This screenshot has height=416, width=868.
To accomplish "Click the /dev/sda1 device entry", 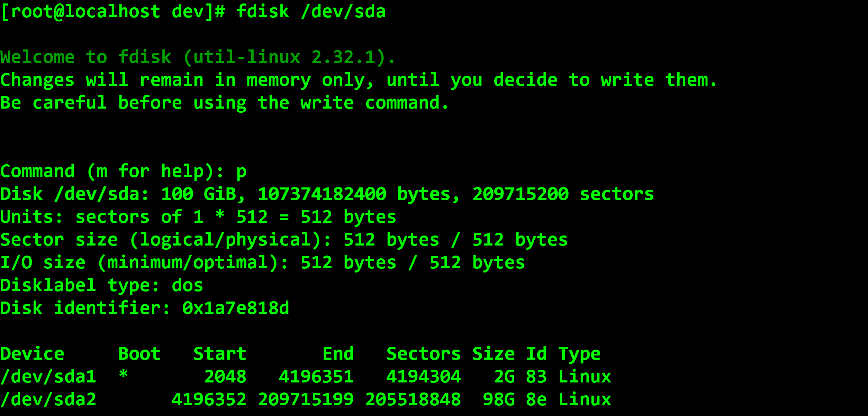I will click(x=48, y=377).
